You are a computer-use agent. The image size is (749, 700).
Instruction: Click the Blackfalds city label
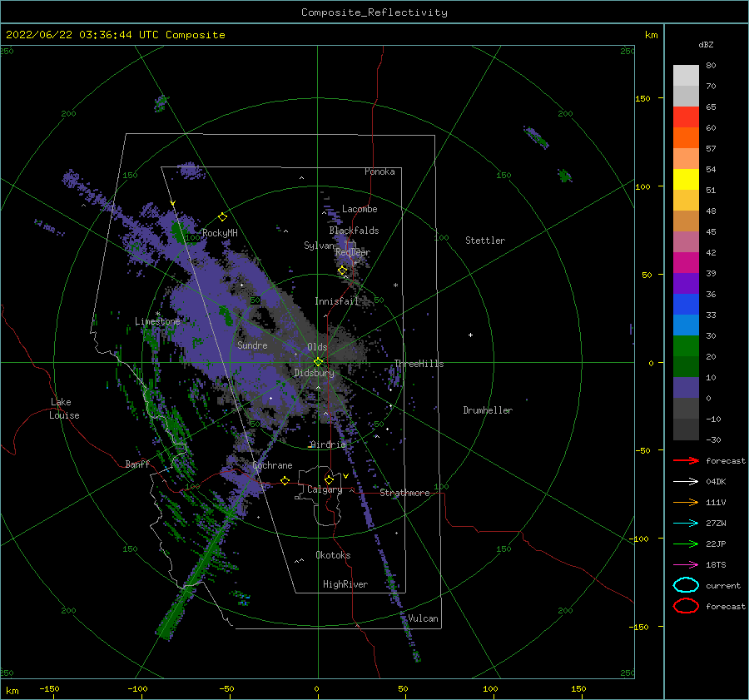[x=354, y=231]
